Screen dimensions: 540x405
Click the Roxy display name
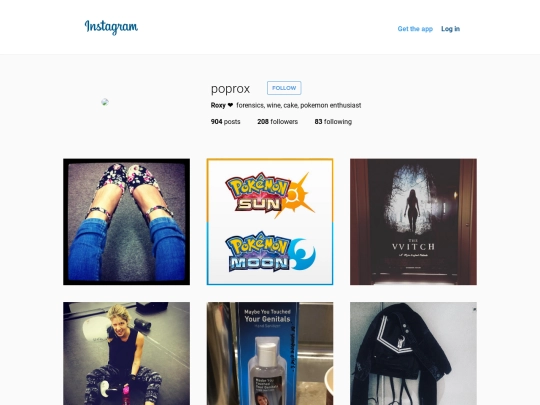pyautogui.click(x=218, y=105)
